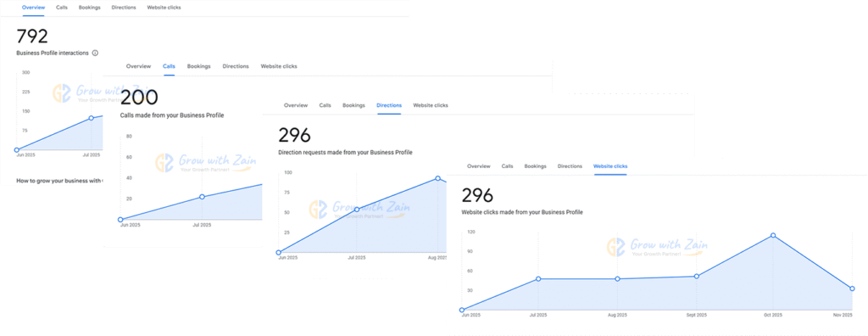Open Bookings tab in the Directions panel
The height and width of the screenshot is (336, 868).
[x=353, y=105]
